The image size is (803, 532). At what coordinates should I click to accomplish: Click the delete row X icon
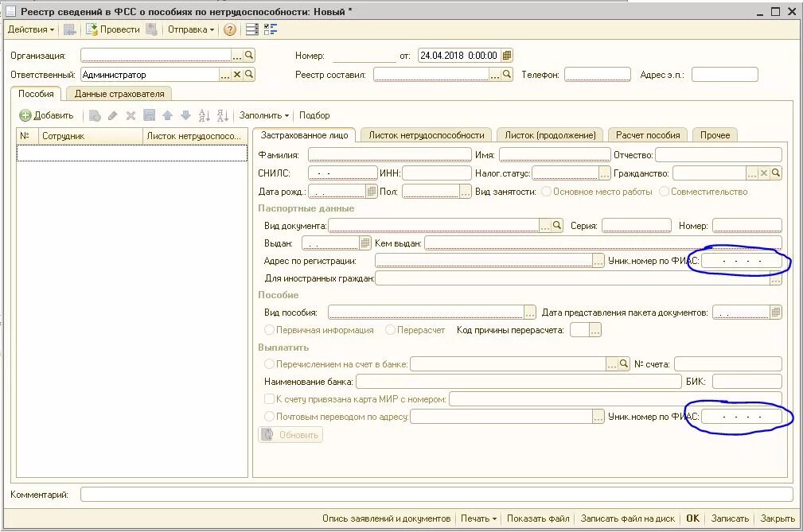pyautogui.click(x=131, y=115)
